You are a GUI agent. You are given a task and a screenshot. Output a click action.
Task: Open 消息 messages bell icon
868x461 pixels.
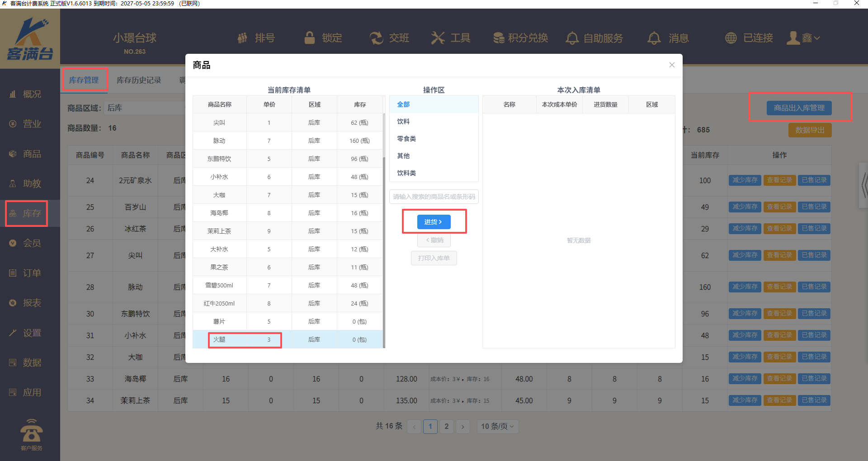pyautogui.click(x=654, y=38)
